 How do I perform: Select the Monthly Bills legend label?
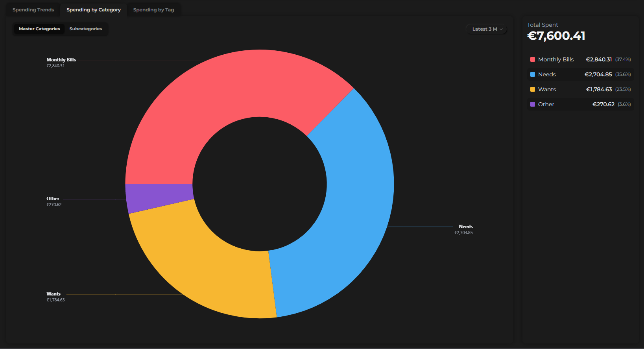click(556, 59)
